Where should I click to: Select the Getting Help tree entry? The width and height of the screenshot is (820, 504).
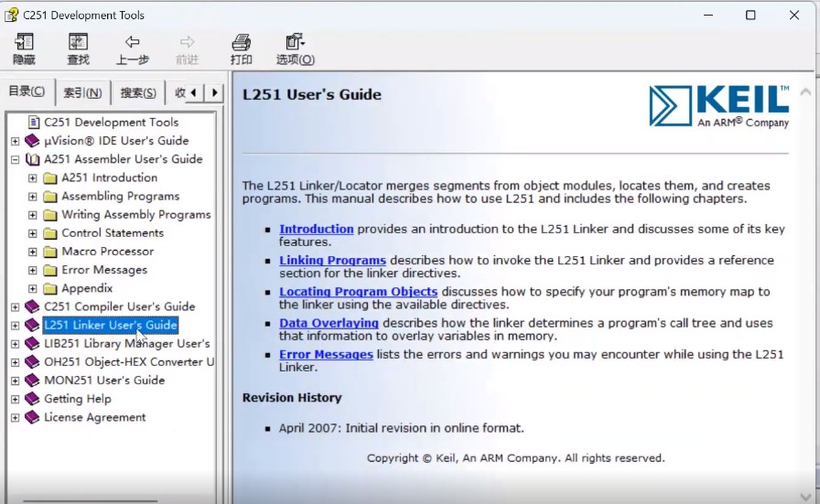click(x=78, y=399)
